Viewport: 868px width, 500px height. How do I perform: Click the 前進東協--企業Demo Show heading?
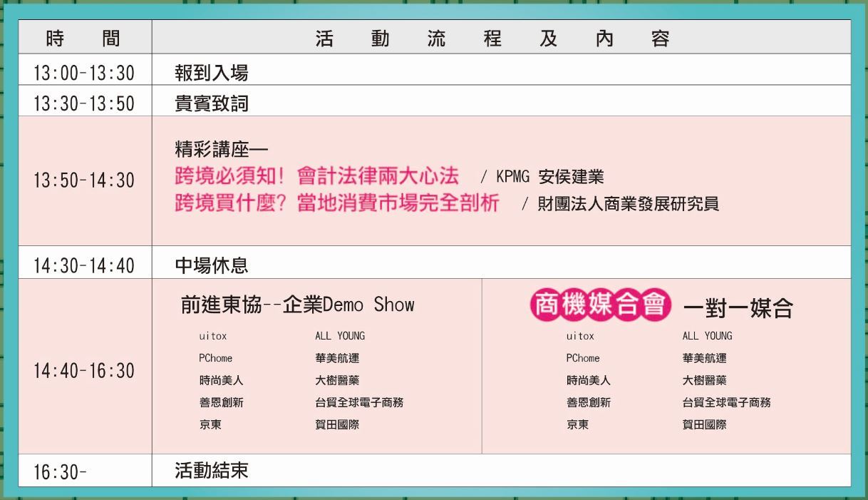297,305
